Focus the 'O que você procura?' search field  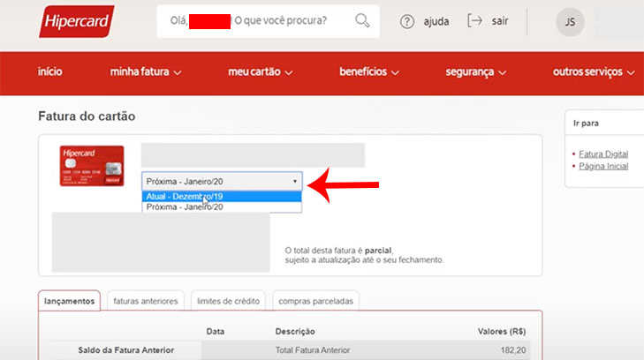click(x=268, y=21)
